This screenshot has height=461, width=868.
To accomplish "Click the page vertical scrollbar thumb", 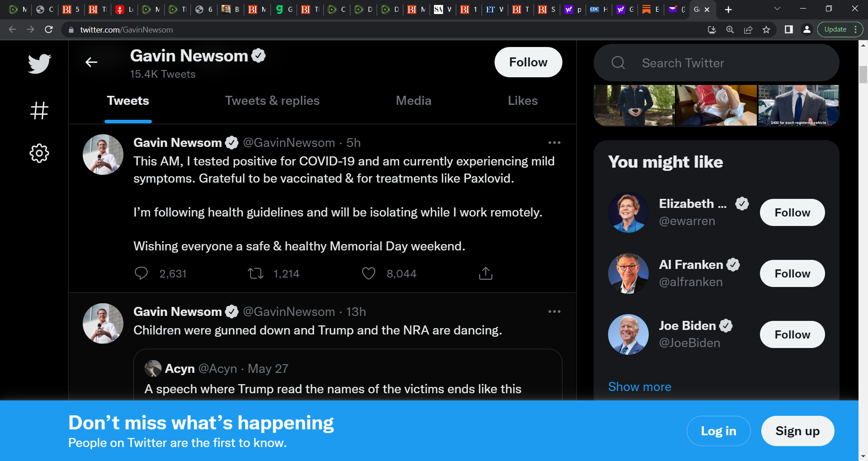I will (x=863, y=75).
